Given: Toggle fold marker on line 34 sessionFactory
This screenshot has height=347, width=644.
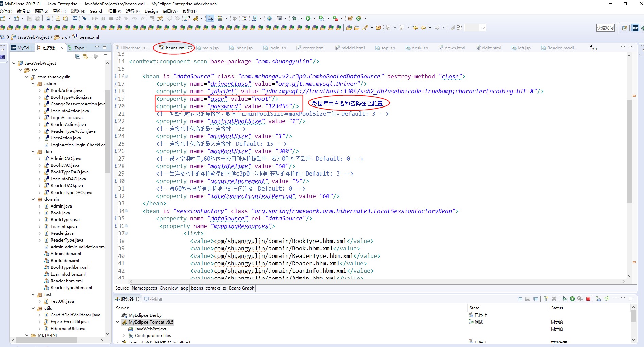Looking at the screenshot, I should pyautogui.click(x=126, y=211).
